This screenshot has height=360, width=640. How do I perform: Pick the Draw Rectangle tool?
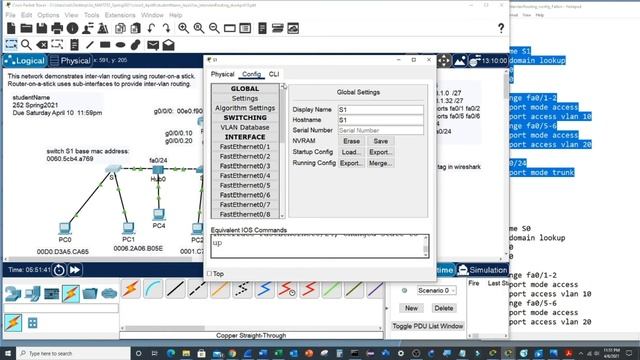(x=105, y=44)
